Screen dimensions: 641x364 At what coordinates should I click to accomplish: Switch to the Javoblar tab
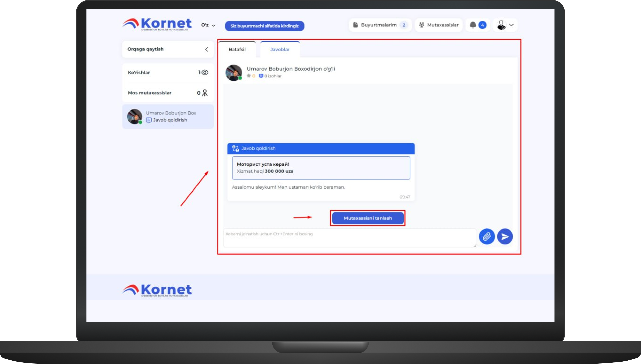(x=280, y=49)
